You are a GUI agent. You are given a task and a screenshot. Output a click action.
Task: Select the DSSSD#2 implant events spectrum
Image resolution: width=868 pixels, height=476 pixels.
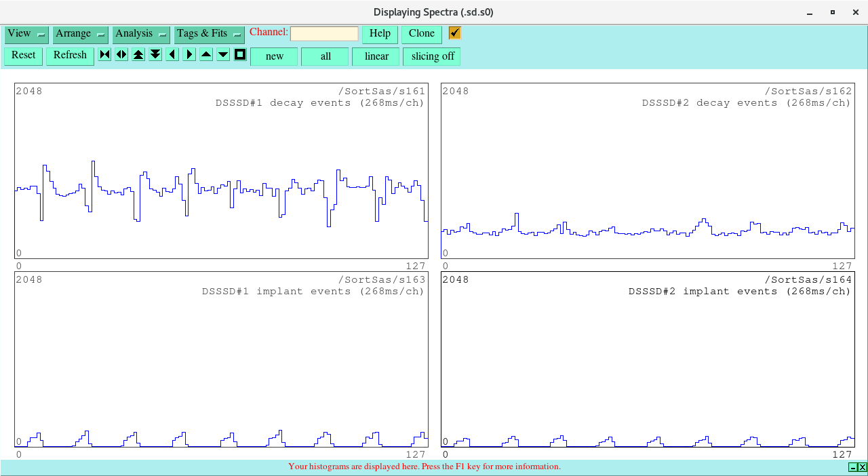[x=648, y=359]
